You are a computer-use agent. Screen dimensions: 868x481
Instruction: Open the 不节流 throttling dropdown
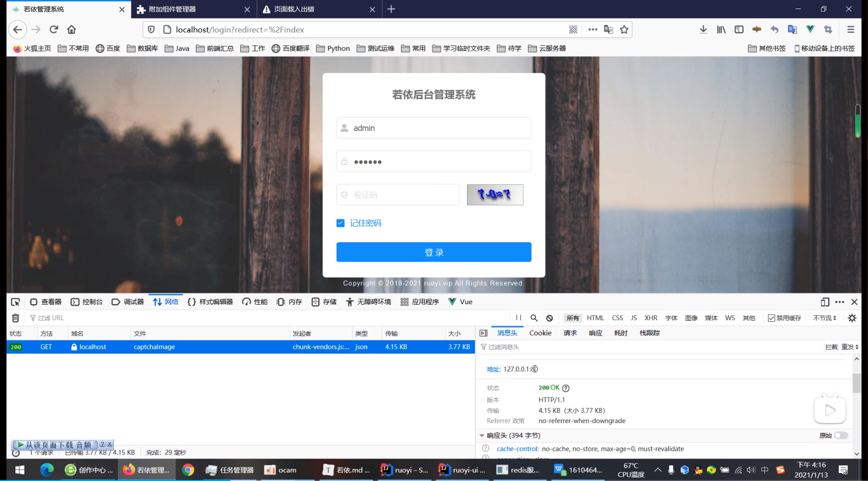825,318
